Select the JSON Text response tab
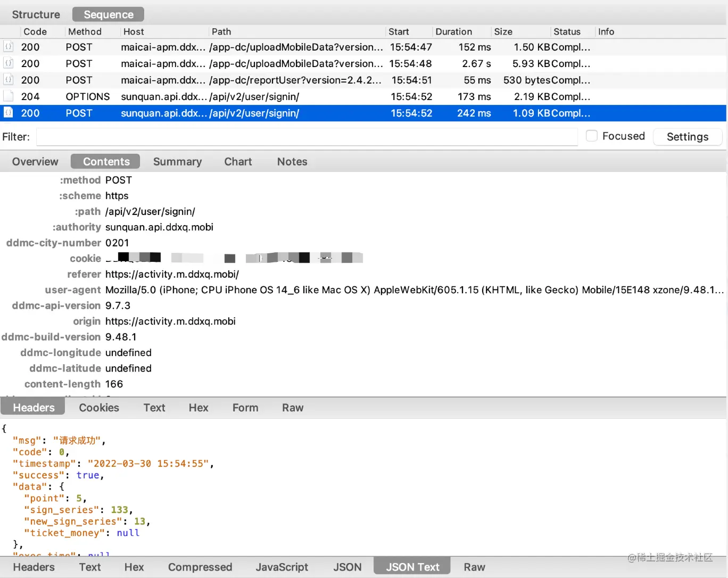The height and width of the screenshot is (578, 728). click(412, 567)
